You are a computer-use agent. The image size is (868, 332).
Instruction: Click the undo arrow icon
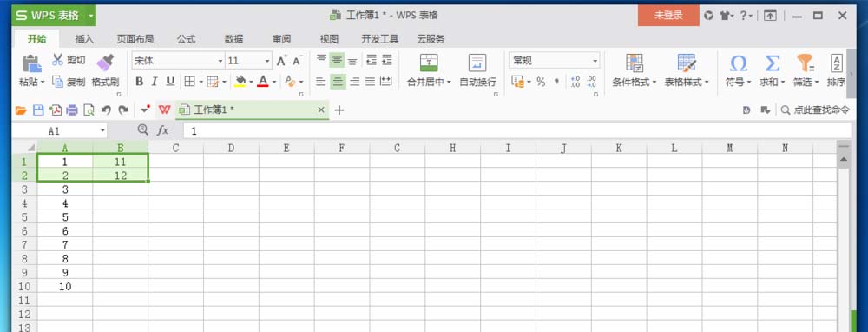(x=106, y=110)
